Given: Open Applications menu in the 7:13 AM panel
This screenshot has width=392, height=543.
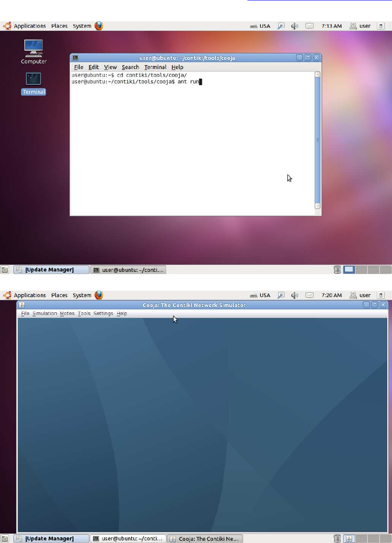Looking at the screenshot, I should [x=25, y=26].
